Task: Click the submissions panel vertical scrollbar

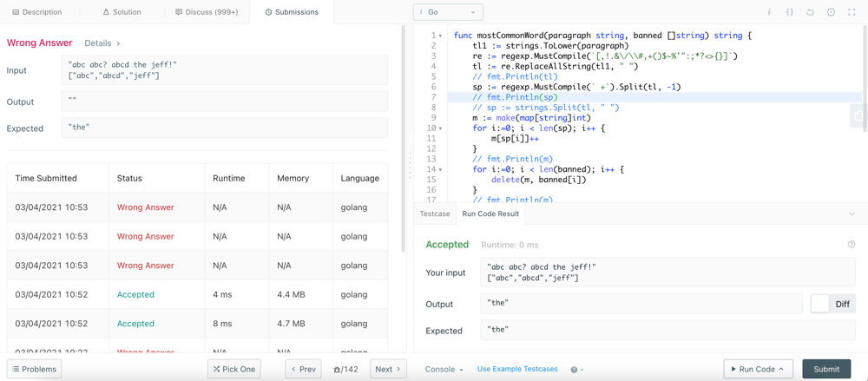Action: 404,139
